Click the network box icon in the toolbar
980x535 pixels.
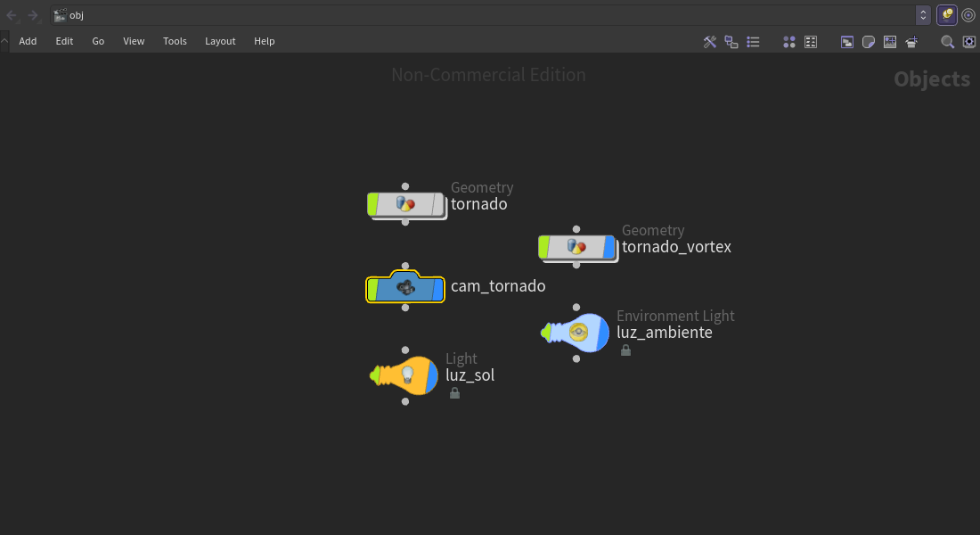coord(847,42)
